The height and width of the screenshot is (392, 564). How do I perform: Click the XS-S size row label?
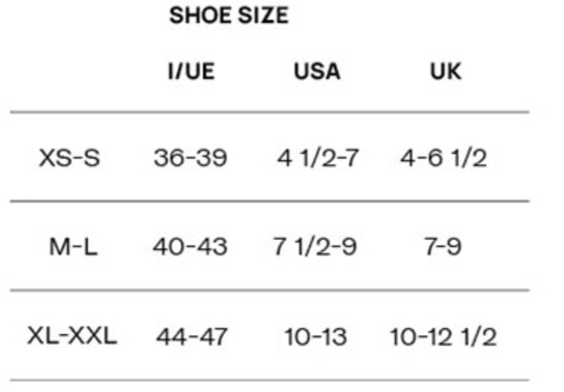(x=69, y=159)
